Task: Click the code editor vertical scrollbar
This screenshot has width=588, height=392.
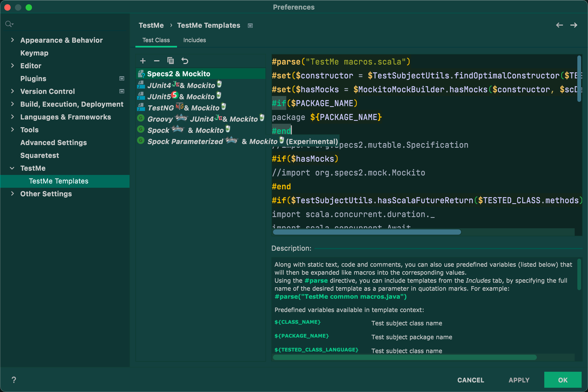Action: (579, 79)
